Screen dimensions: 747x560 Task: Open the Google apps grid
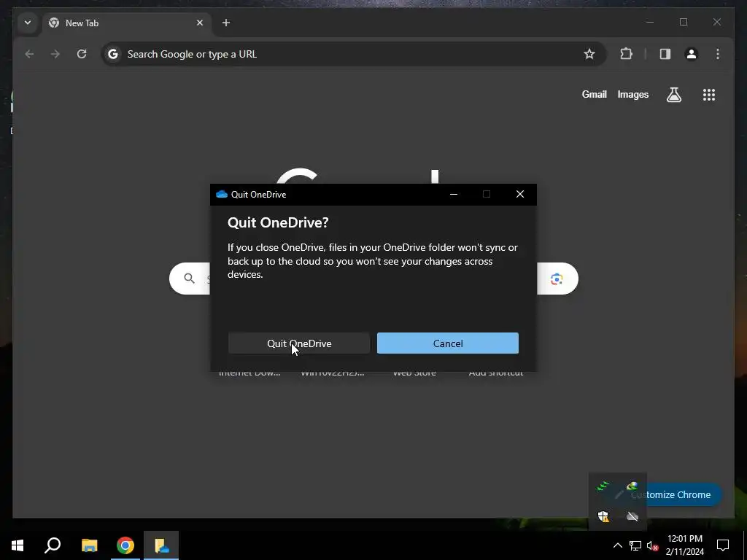[709, 95]
